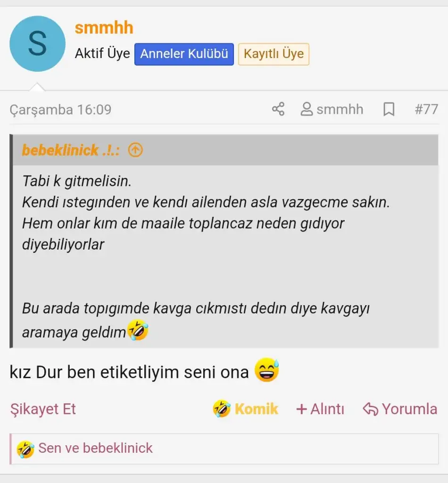
Task: Open the round S avatar
Action: coord(37,44)
